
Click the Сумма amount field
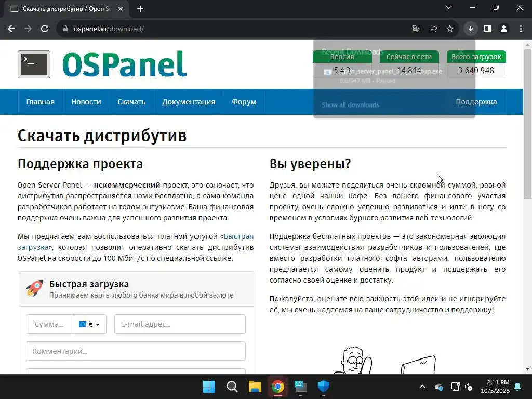click(49, 324)
